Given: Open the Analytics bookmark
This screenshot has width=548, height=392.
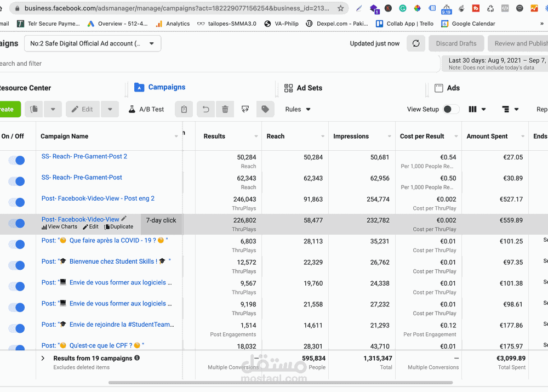Looking at the screenshot, I should click(x=173, y=24).
